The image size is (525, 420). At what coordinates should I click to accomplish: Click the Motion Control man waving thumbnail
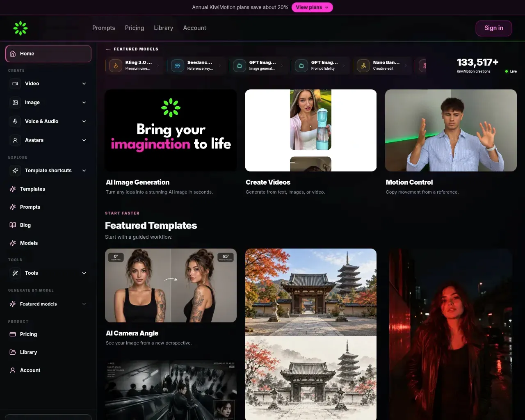[x=451, y=130]
